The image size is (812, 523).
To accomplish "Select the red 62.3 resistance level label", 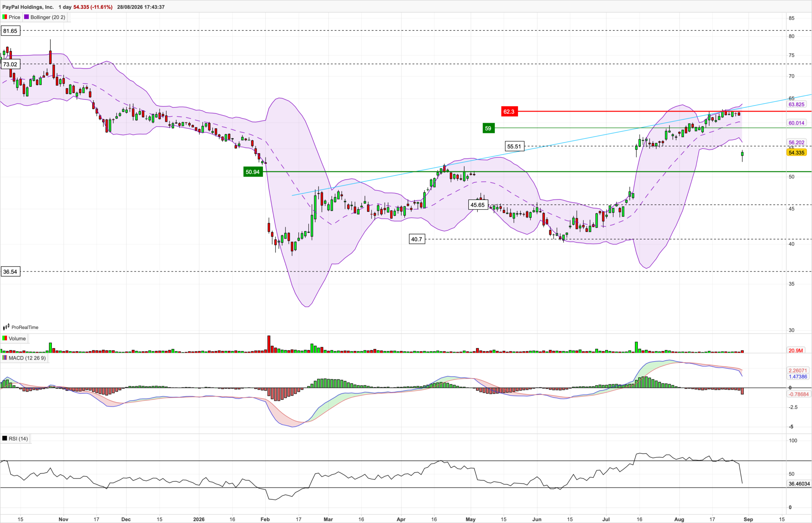I will click(x=509, y=112).
